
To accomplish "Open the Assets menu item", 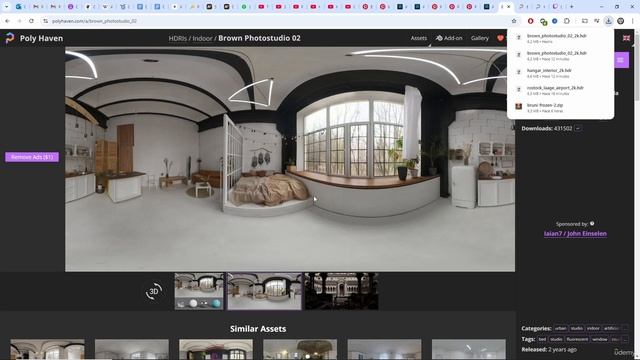I will 418,38.
